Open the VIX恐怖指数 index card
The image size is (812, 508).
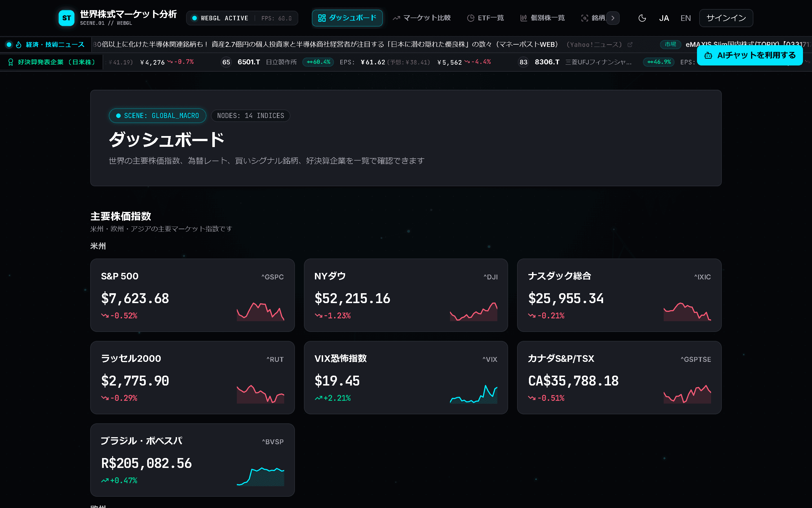tap(406, 378)
